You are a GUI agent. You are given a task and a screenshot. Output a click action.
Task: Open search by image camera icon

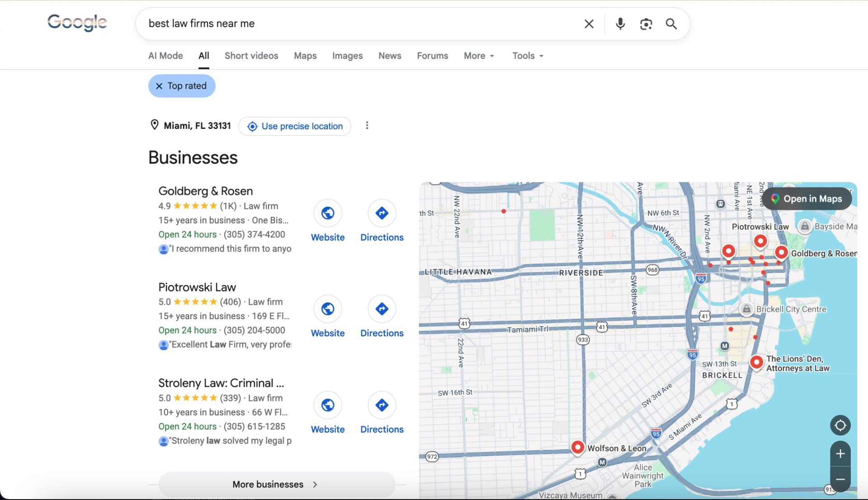point(646,24)
